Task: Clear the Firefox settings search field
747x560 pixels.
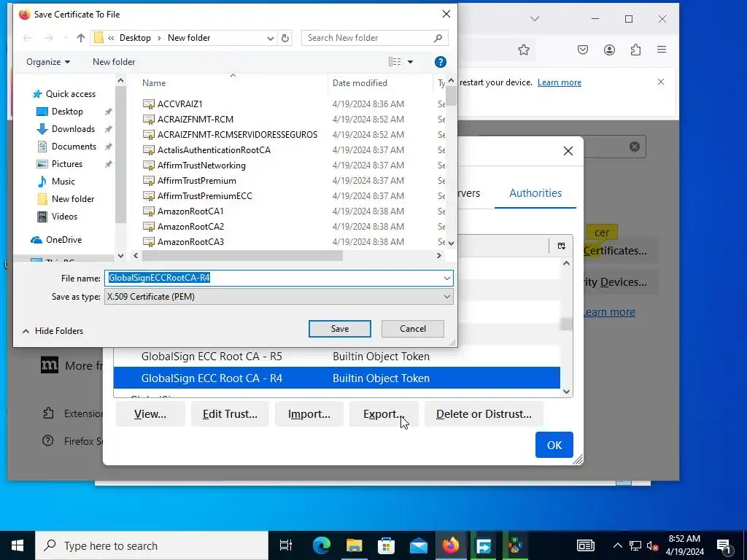Action: click(x=634, y=147)
